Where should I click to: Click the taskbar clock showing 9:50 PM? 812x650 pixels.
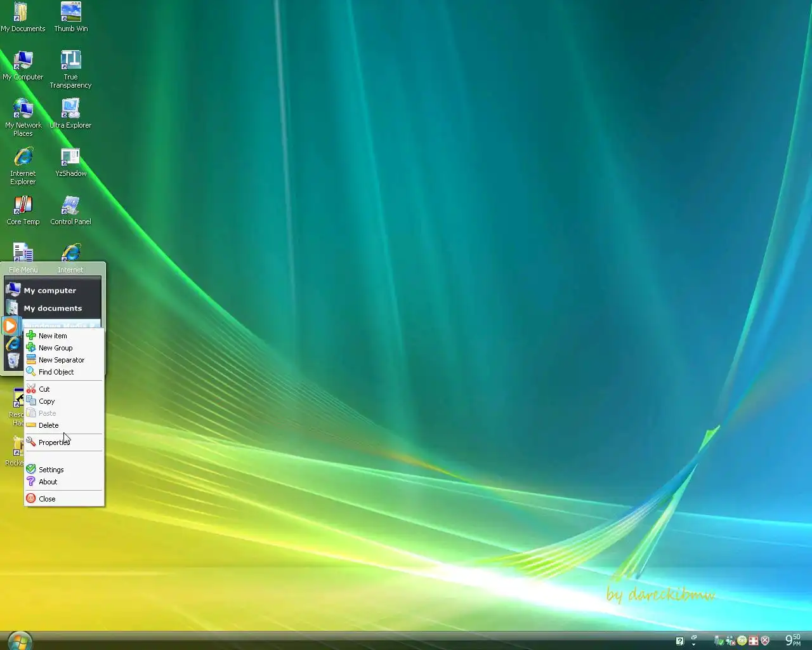[793, 640]
